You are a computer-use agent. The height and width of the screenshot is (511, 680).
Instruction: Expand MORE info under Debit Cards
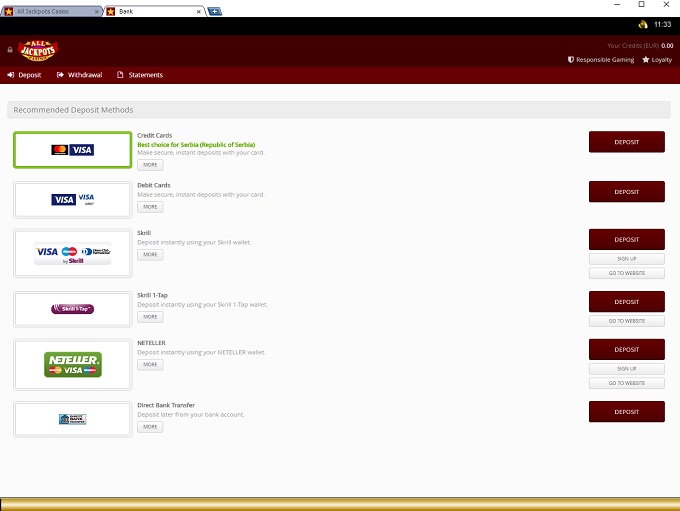pyautogui.click(x=149, y=207)
